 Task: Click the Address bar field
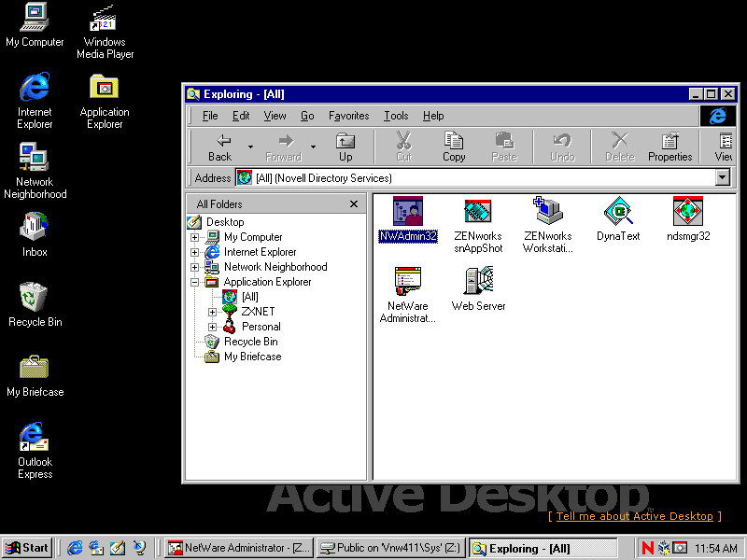482,177
